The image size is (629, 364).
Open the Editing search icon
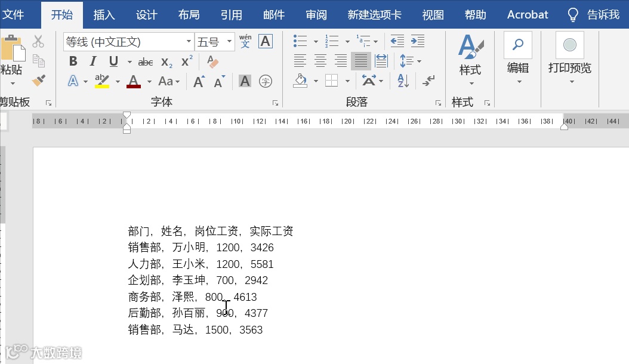pyautogui.click(x=518, y=45)
